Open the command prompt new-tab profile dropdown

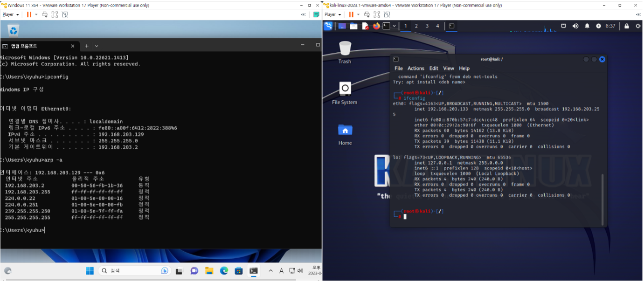[97, 46]
